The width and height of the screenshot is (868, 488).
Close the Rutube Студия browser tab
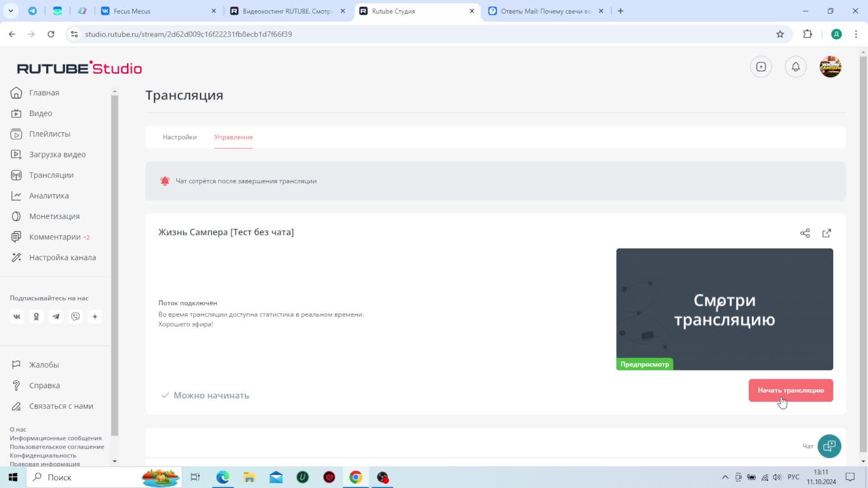(x=472, y=11)
